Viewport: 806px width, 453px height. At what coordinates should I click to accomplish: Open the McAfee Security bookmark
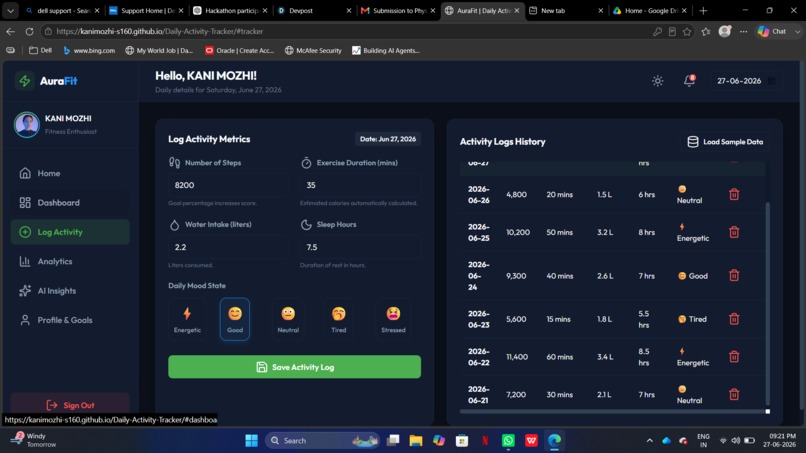tap(313, 50)
